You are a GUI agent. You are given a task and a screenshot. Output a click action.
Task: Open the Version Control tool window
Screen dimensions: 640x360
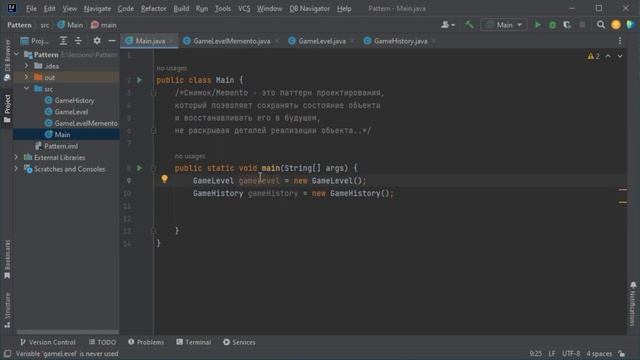click(48, 342)
